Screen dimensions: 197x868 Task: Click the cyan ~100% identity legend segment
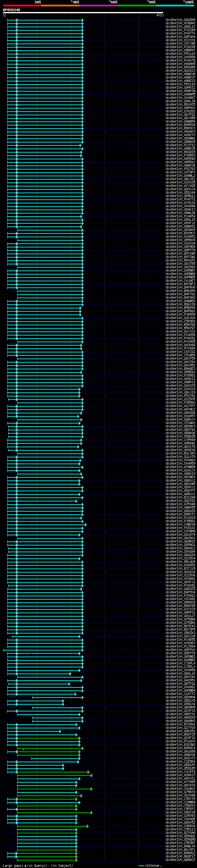click(x=175, y=6)
